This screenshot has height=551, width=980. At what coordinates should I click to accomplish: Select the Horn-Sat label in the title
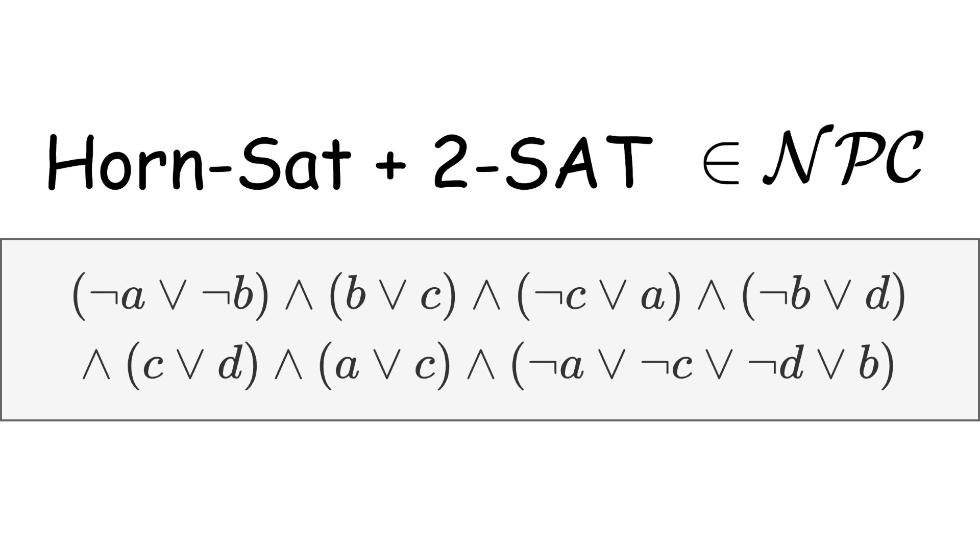click(x=209, y=158)
